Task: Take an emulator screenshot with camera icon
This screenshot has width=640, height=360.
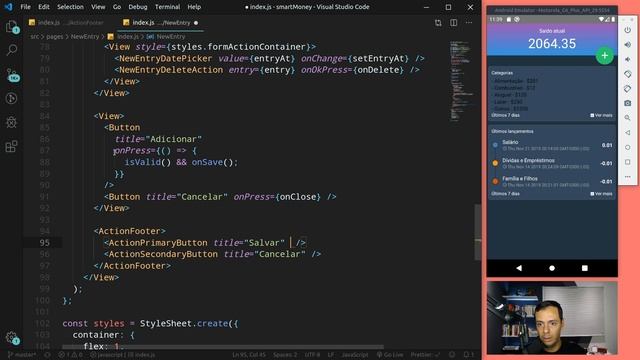Action: pyautogui.click(x=627, y=103)
